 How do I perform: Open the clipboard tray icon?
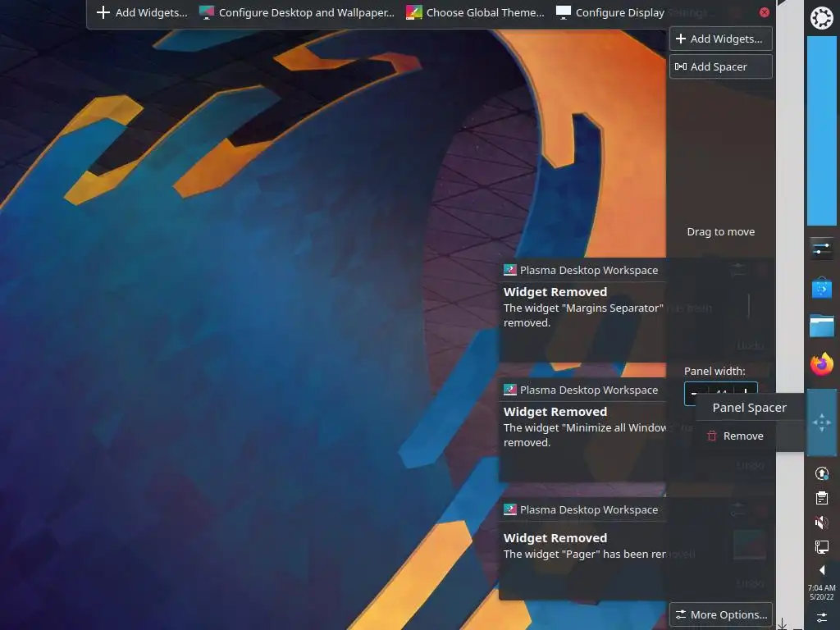[x=821, y=498]
